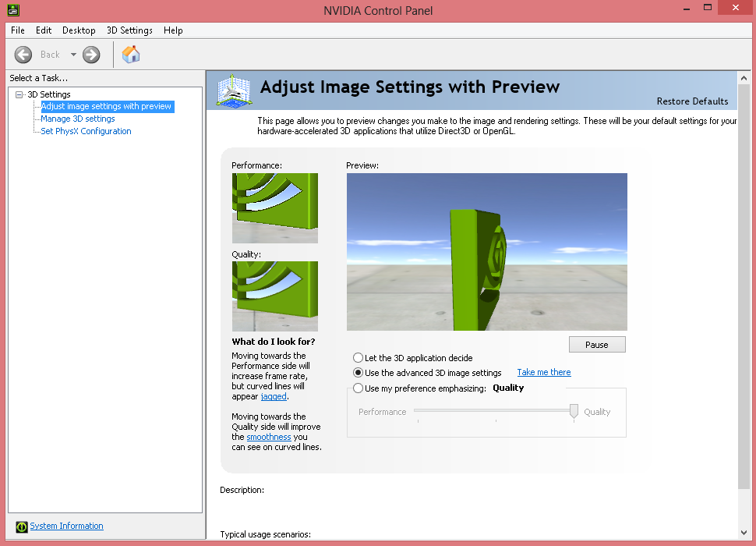This screenshot has height=546, width=756.
Task: Go to the Home page icon
Action: pos(131,55)
